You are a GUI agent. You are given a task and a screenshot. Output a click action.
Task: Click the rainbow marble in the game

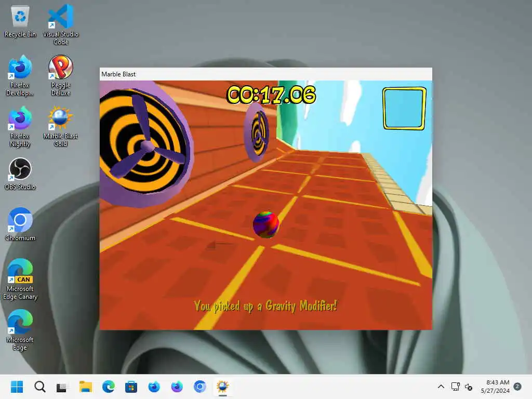266,224
